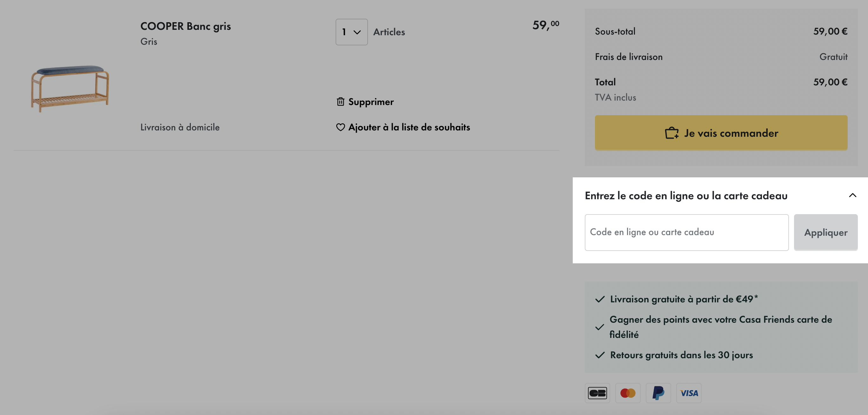Image resolution: width=868 pixels, height=415 pixels.
Task: Click the checkmark beside Livraison gratuite
Action: tap(600, 299)
